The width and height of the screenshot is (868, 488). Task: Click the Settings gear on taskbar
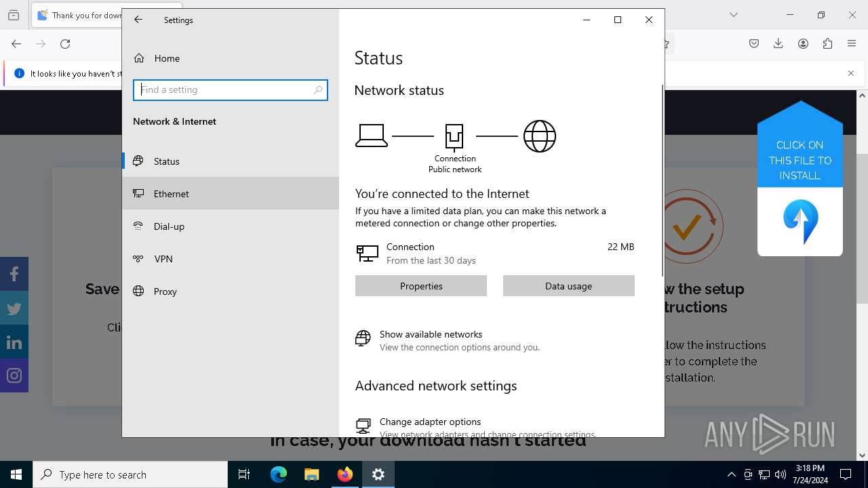pyautogui.click(x=378, y=474)
